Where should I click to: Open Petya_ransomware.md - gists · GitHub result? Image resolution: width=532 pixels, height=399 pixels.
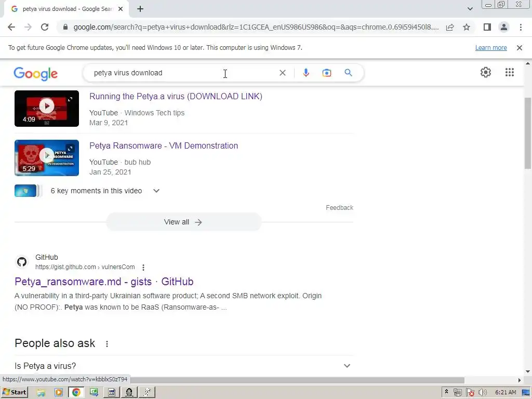click(104, 282)
